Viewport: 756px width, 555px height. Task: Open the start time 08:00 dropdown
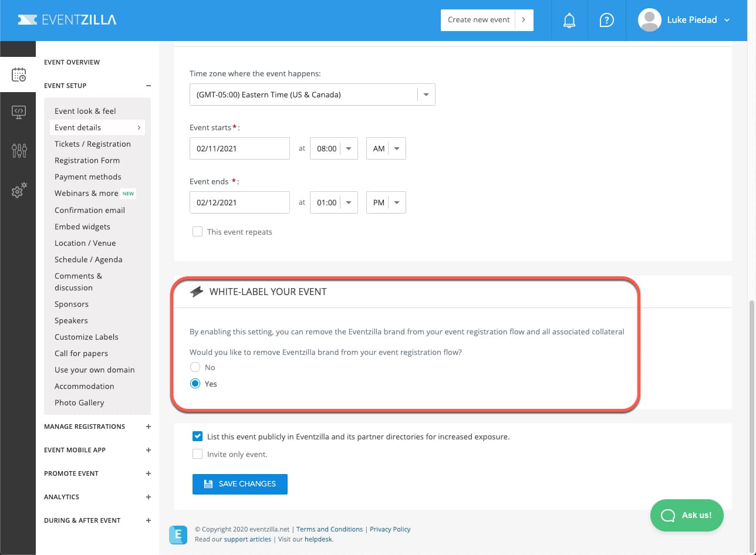(x=333, y=148)
